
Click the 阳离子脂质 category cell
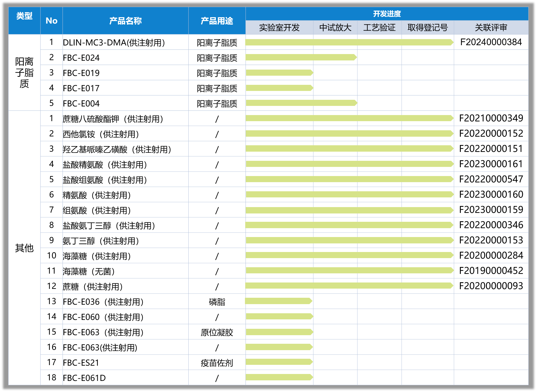24,73
